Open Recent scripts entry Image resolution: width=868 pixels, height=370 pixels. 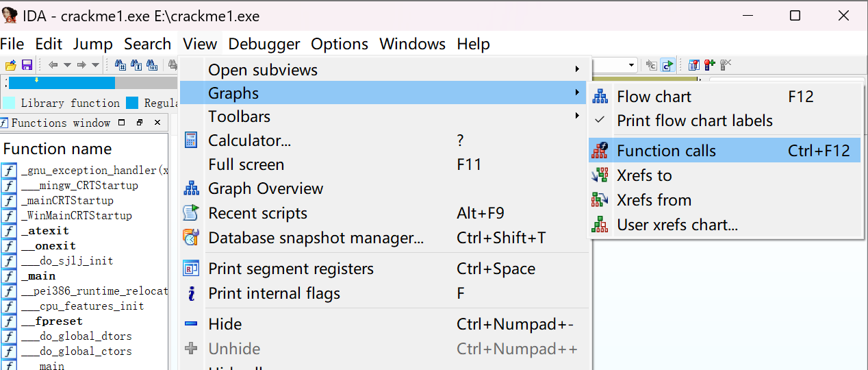pos(383,213)
